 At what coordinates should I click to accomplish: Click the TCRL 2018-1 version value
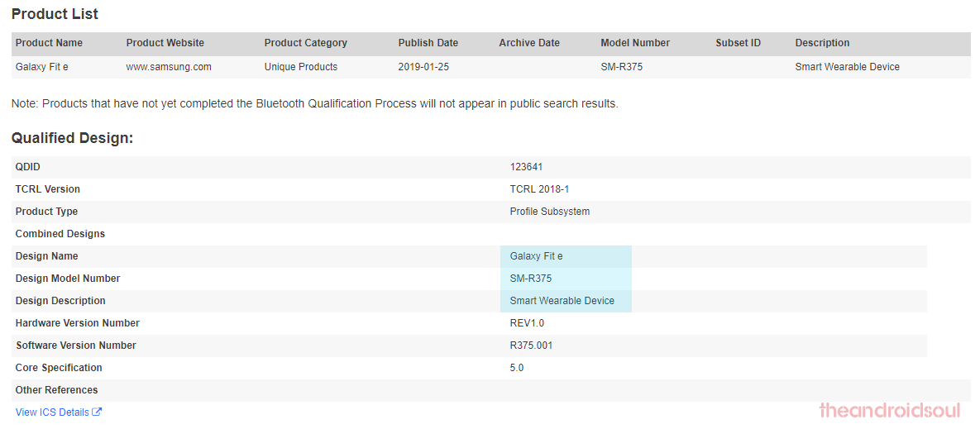coord(539,189)
